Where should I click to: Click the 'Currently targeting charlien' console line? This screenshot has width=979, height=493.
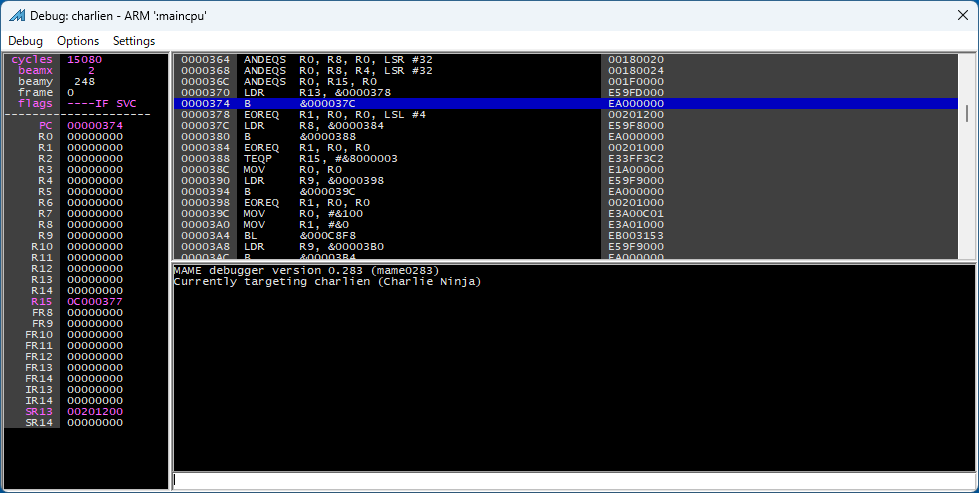pyautogui.click(x=328, y=281)
